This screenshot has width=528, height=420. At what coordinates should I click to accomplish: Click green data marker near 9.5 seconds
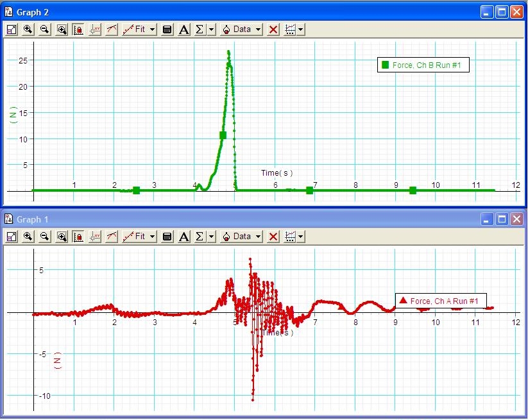click(413, 190)
